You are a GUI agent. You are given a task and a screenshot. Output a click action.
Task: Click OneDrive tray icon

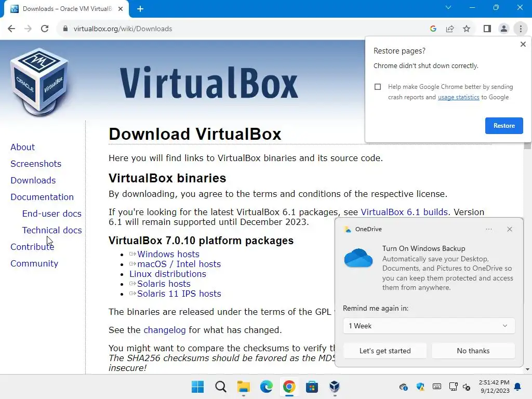click(x=403, y=387)
